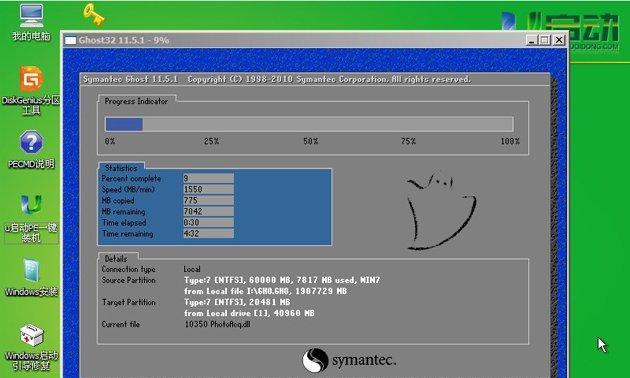This screenshot has height=378, width=630.
Task: Open the Windows安装 installer icon
Action: (x=31, y=277)
